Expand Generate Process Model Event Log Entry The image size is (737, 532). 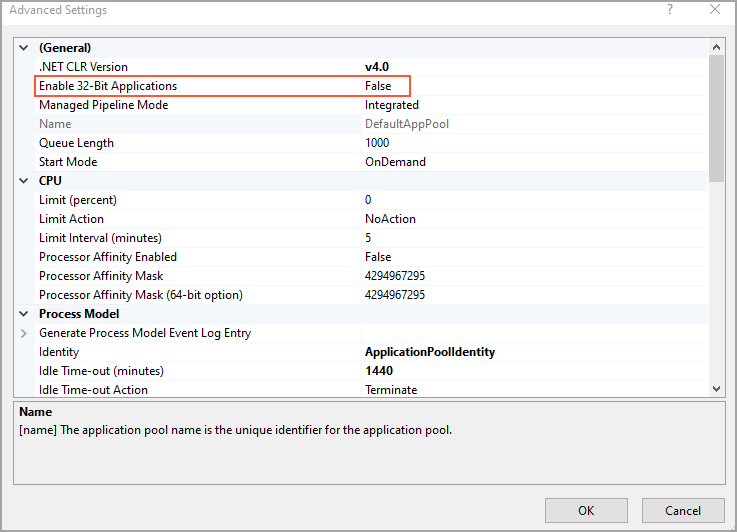[x=24, y=333]
